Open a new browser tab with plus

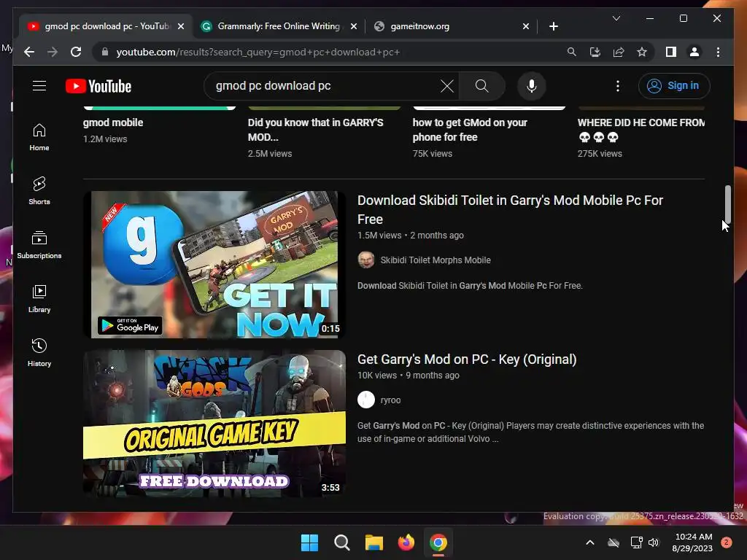point(553,26)
